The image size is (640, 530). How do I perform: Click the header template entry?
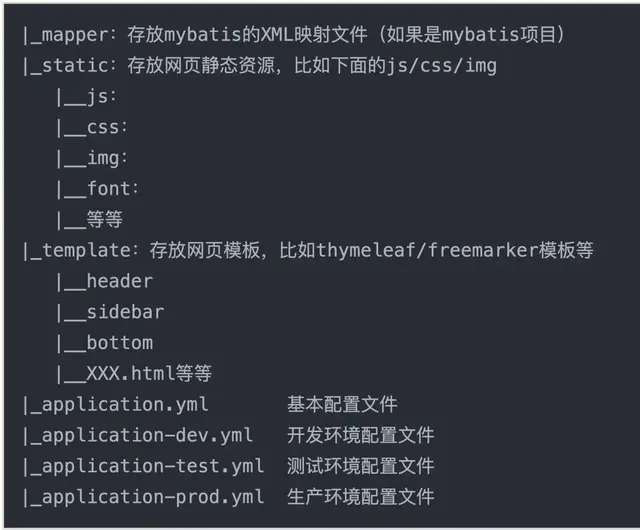[104, 281]
